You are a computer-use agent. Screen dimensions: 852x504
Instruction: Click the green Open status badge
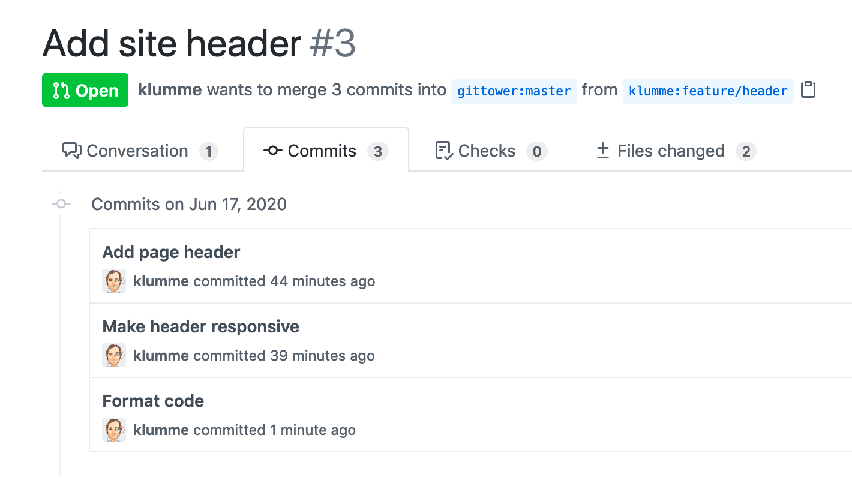(85, 90)
